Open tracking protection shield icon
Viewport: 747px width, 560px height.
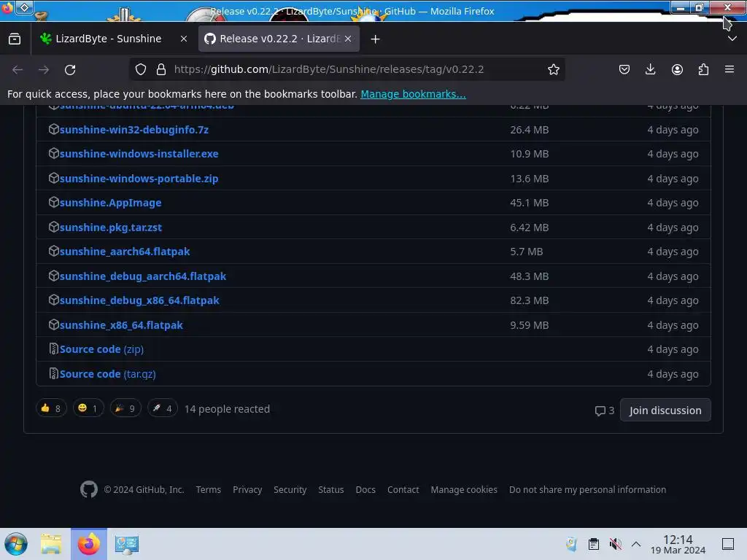pyautogui.click(x=141, y=69)
